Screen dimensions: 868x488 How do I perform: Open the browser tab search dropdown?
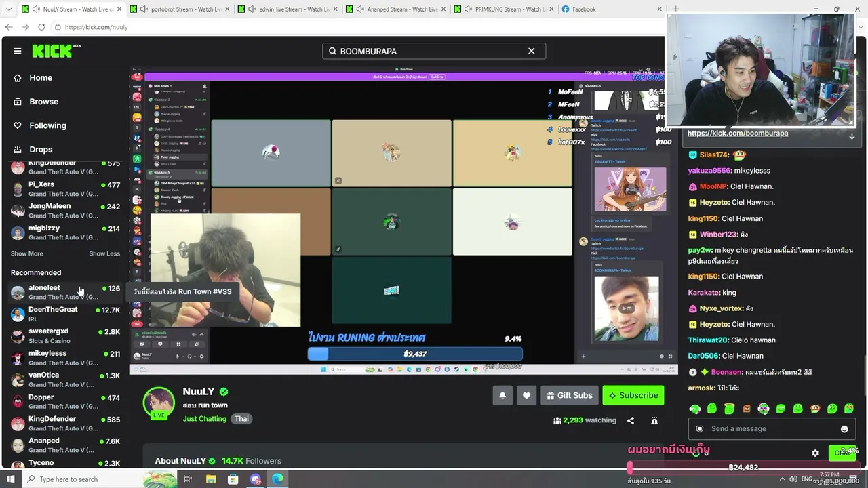pyautogui.click(x=7, y=9)
